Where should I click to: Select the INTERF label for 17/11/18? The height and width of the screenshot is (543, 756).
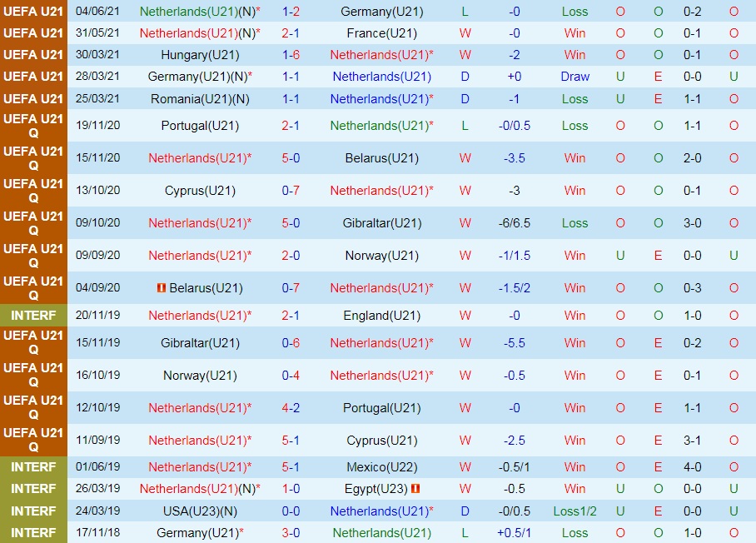tap(33, 532)
